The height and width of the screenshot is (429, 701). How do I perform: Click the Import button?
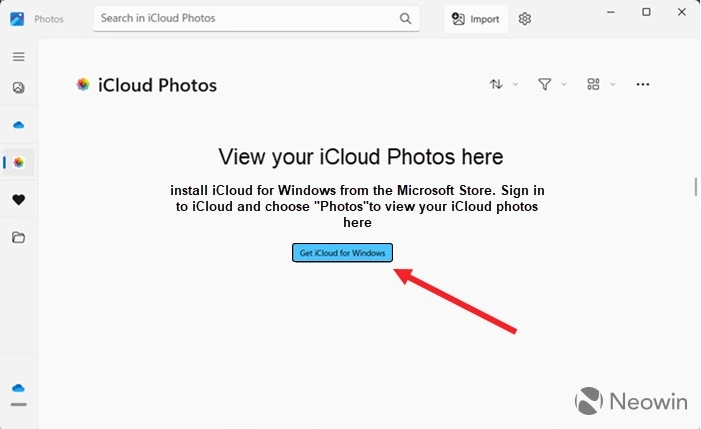pyautogui.click(x=475, y=19)
